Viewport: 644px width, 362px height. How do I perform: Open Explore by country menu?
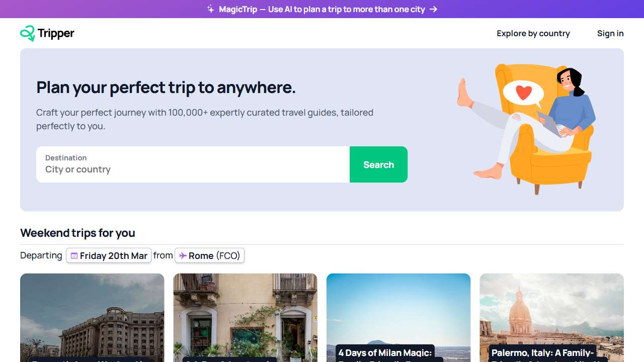pyautogui.click(x=533, y=33)
